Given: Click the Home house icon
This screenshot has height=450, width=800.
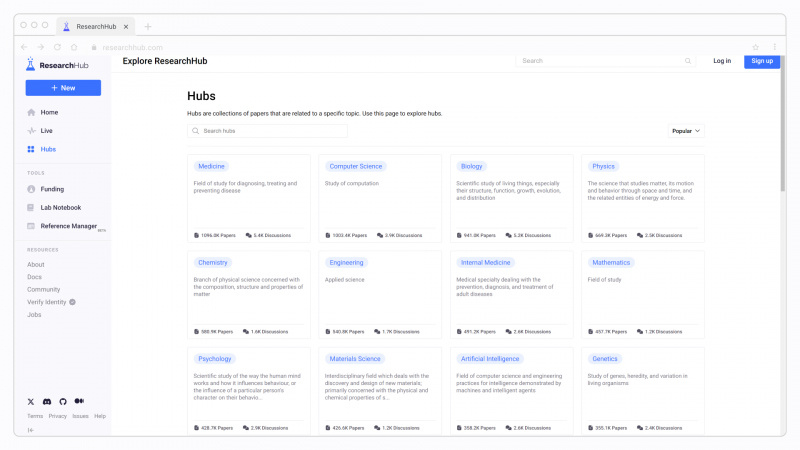Looking at the screenshot, I should click(x=31, y=112).
